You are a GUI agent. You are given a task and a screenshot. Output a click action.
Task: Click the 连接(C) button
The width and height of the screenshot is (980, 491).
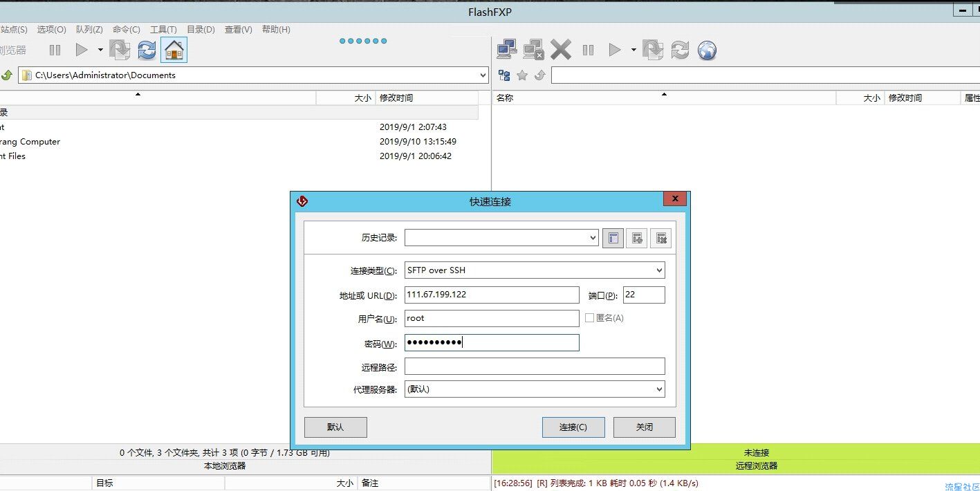[x=573, y=427]
